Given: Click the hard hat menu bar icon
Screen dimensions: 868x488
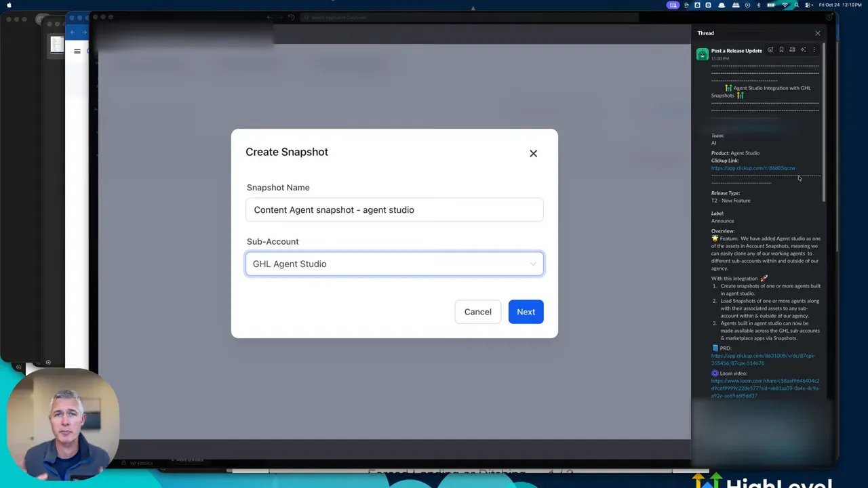Looking at the screenshot, I should [722, 5].
